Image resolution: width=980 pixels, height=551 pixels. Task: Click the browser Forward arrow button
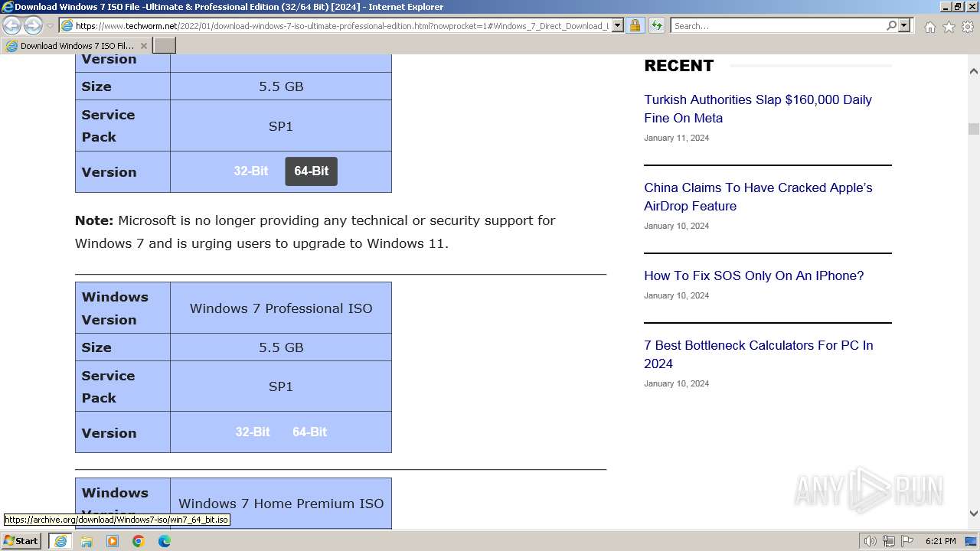(x=33, y=26)
